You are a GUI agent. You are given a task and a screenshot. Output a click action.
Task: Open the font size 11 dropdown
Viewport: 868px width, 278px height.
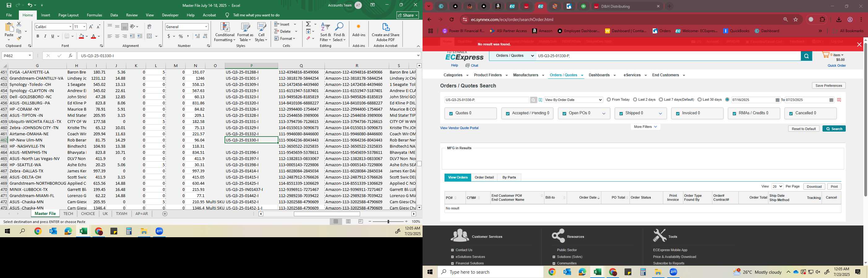tap(84, 27)
